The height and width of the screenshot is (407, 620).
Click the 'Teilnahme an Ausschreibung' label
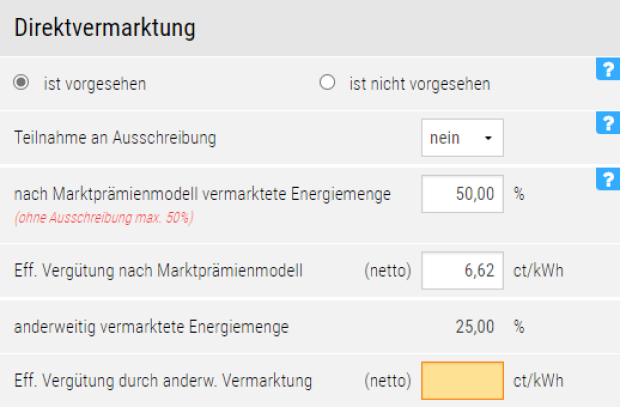[x=115, y=138]
